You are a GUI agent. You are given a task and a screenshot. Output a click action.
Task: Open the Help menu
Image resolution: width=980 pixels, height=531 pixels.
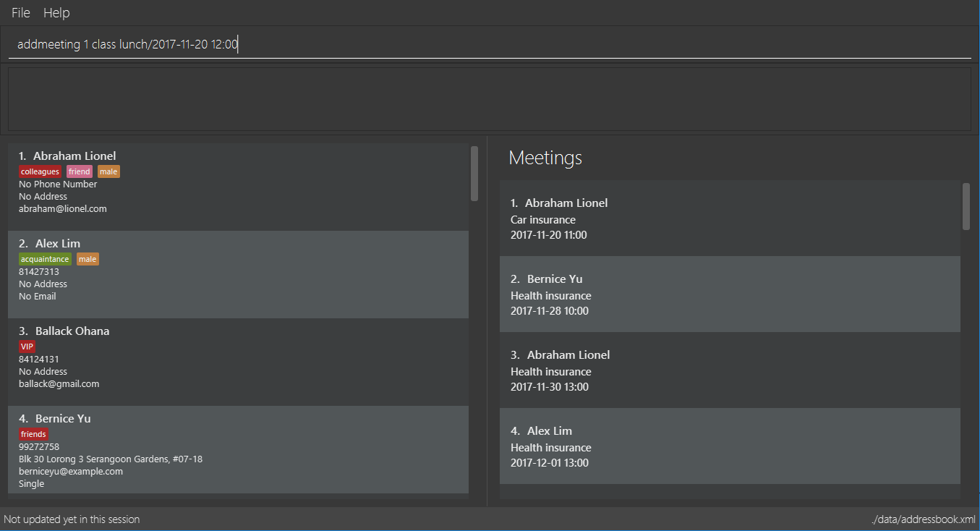click(56, 13)
